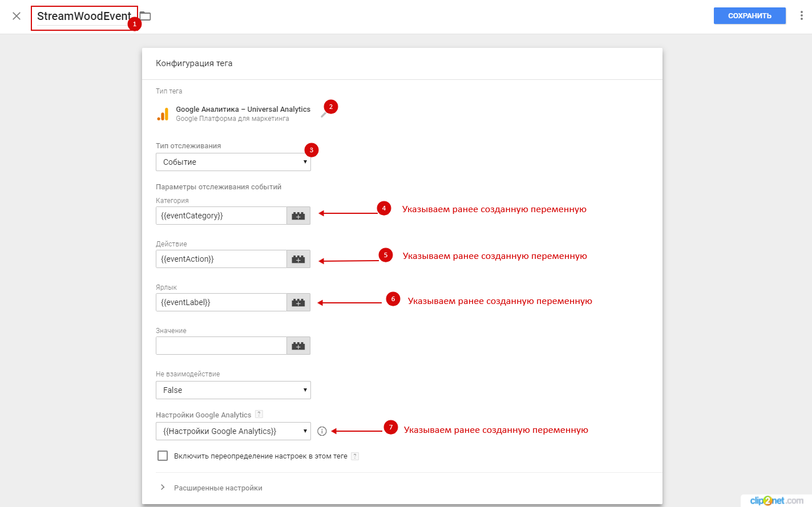The height and width of the screenshot is (507, 812).
Task: Open the Настройки Google Analytics variable dropdown
Action: coord(233,431)
